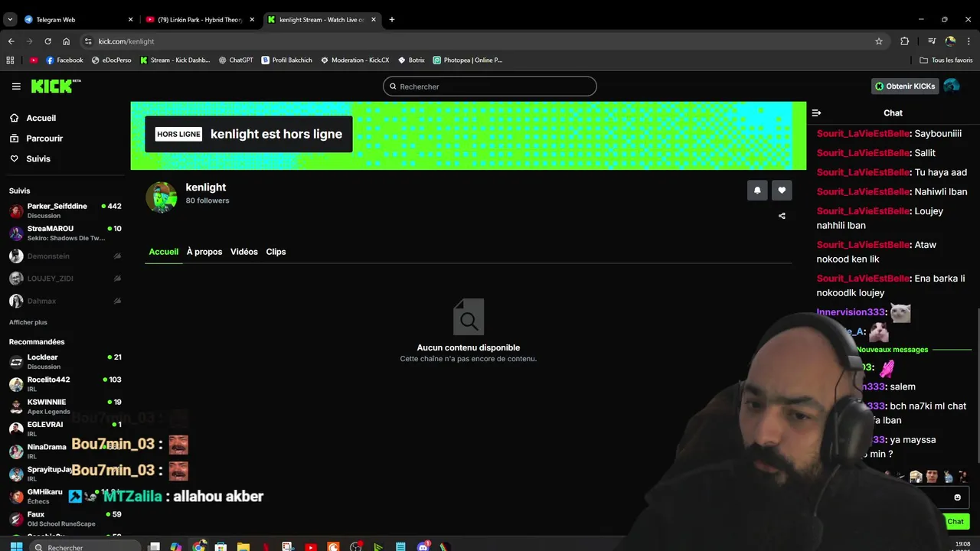Open the Photopea bookmark
This screenshot has height=551, width=980.
pyautogui.click(x=467, y=60)
